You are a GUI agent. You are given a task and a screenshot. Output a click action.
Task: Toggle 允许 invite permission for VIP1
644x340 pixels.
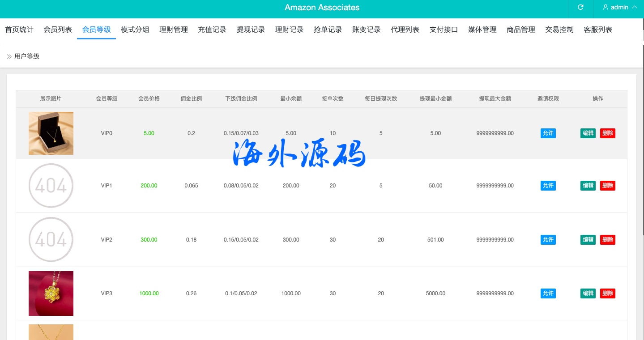[x=548, y=186]
